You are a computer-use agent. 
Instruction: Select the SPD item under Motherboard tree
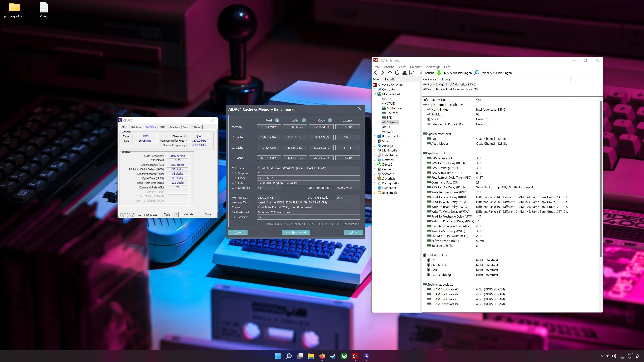pyautogui.click(x=389, y=118)
